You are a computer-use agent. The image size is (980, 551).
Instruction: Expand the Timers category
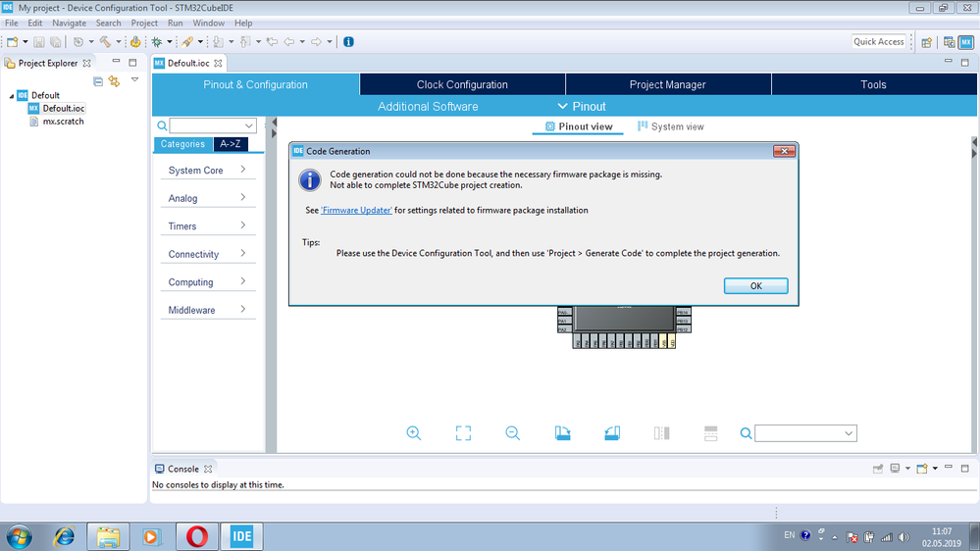pos(208,226)
